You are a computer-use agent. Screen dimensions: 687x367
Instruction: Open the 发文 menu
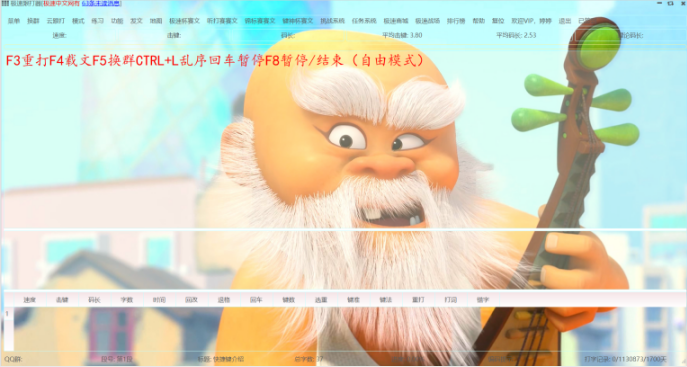pos(136,21)
